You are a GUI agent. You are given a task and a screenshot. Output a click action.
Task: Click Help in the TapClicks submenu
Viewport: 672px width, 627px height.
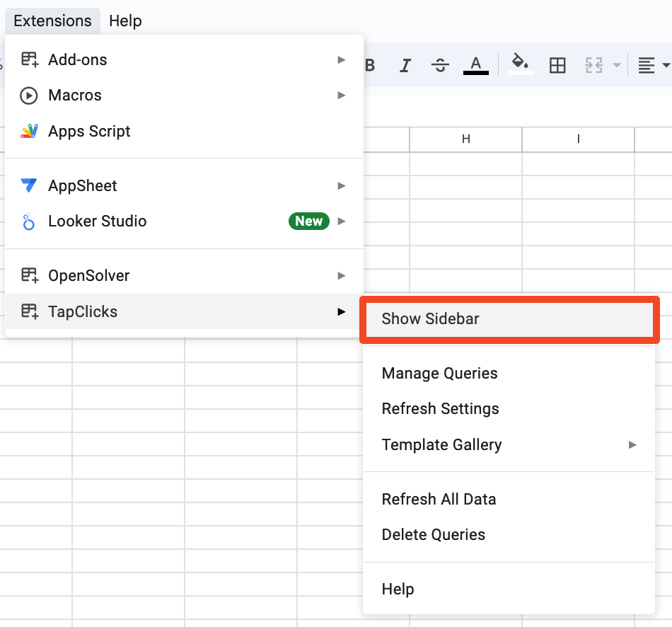[x=509, y=589]
